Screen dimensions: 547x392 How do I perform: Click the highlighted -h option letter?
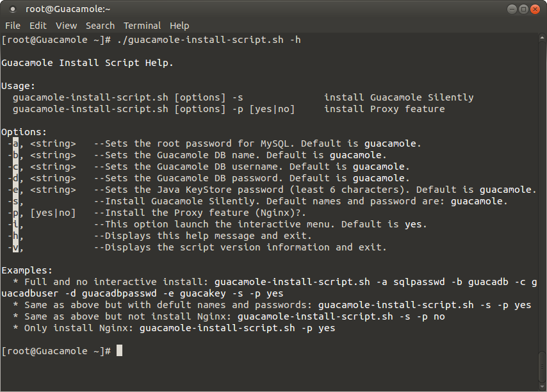click(x=16, y=236)
